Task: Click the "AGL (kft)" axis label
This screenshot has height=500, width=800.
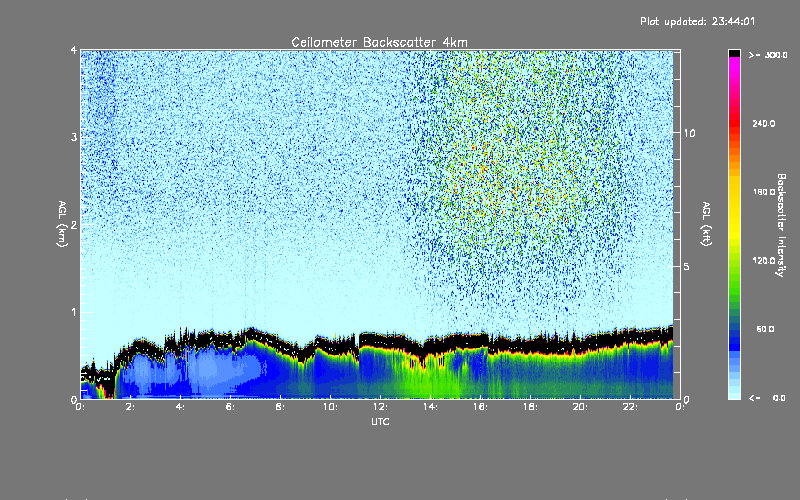Action: (706, 224)
